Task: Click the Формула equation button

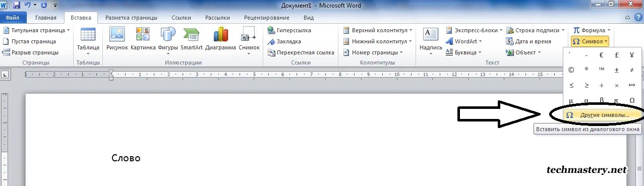Action: (592, 30)
